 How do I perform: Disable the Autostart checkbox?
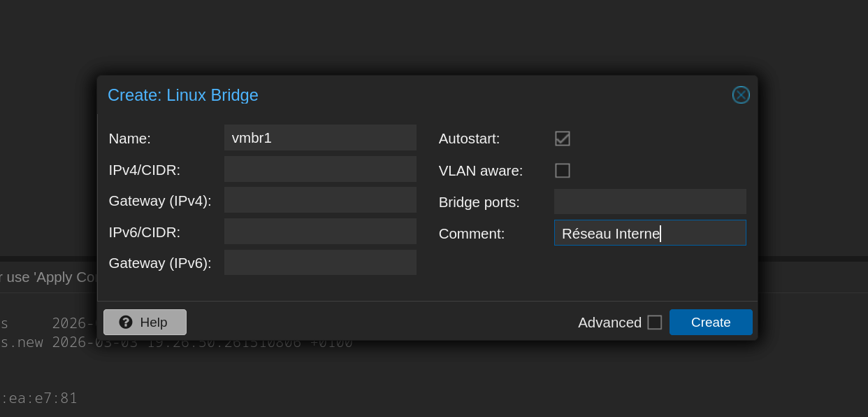(563, 139)
